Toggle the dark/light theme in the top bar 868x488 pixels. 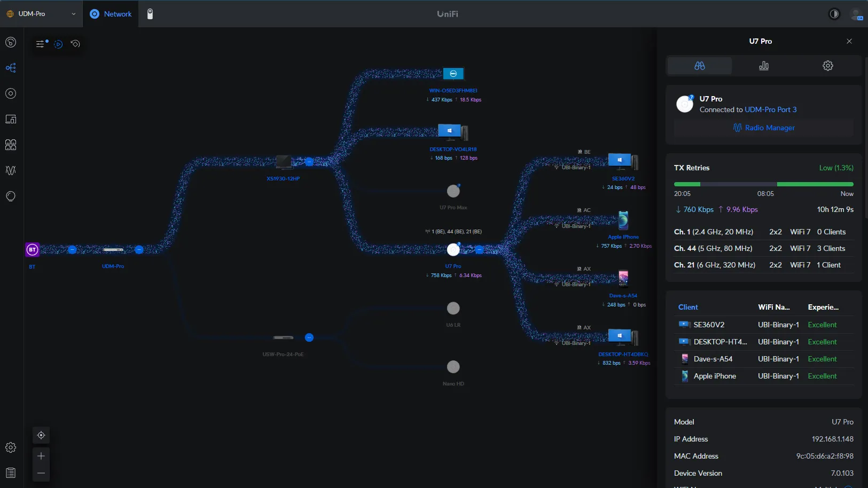click(x=834, y=14)
